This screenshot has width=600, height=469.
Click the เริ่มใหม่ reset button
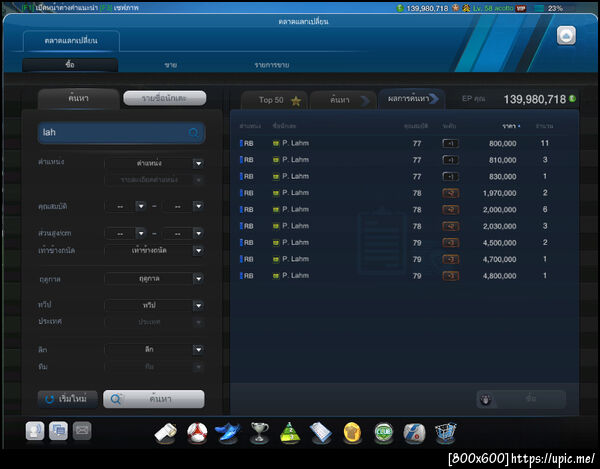click(x=67, y=399)
